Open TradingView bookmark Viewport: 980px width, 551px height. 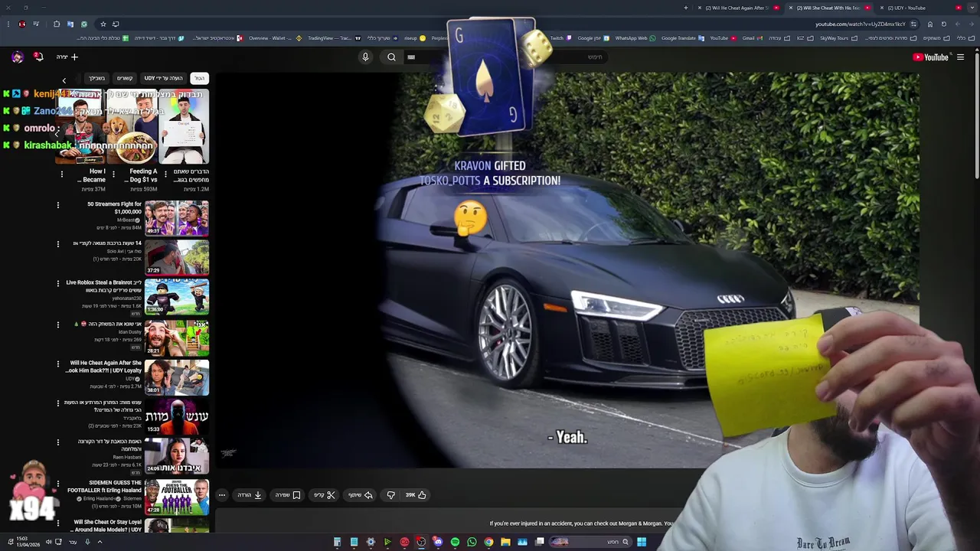[334, 38]
